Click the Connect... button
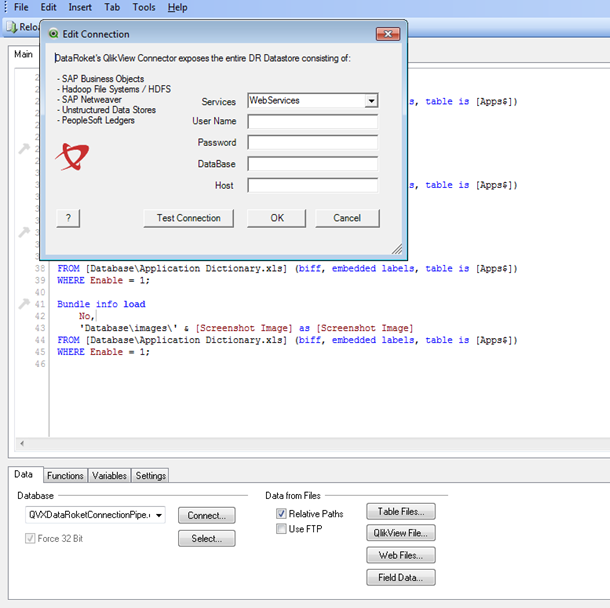The image size is (610, 608). pyautogui.click(x=207, y=516)
